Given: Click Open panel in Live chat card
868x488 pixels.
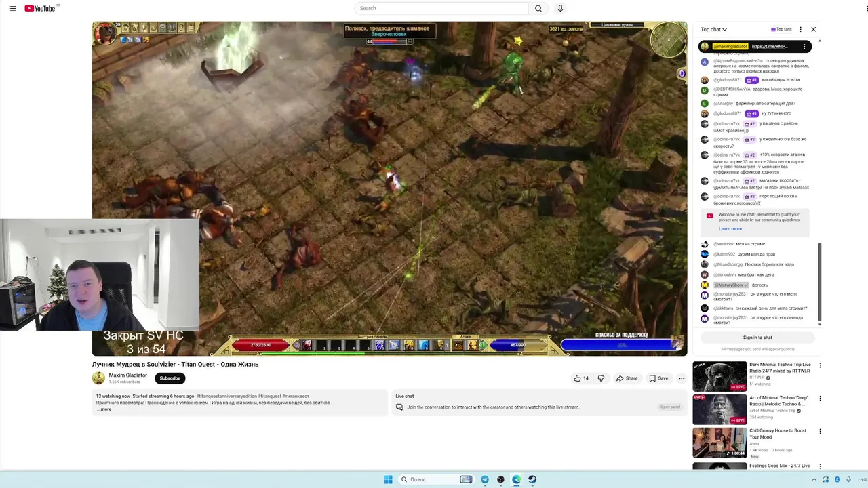Looking at the screenshot, I should click(670, 407).
